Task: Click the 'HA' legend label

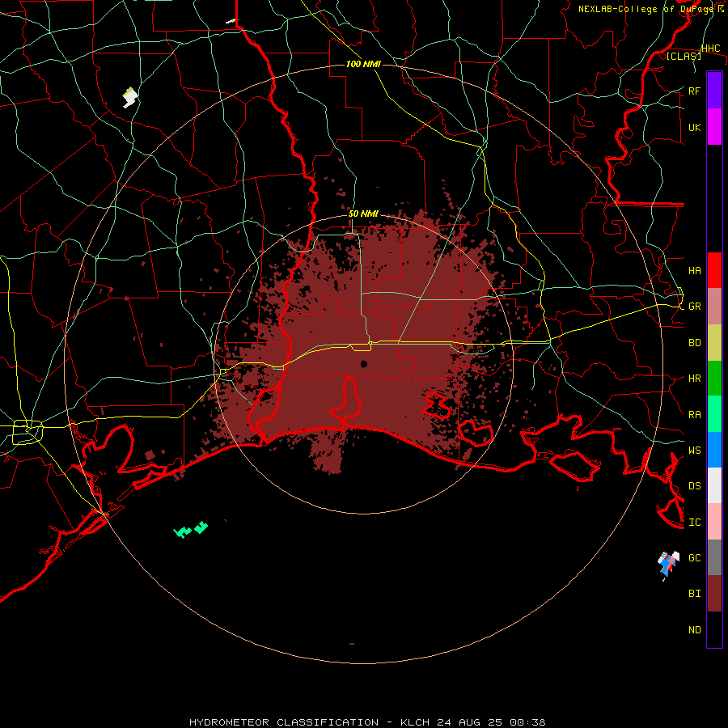Action: coord(694,270)
